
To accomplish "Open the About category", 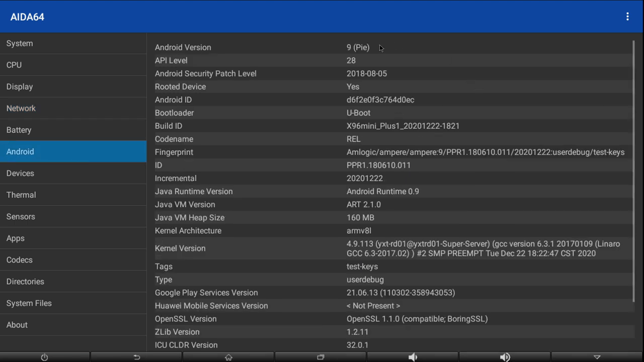I will 73,324.
